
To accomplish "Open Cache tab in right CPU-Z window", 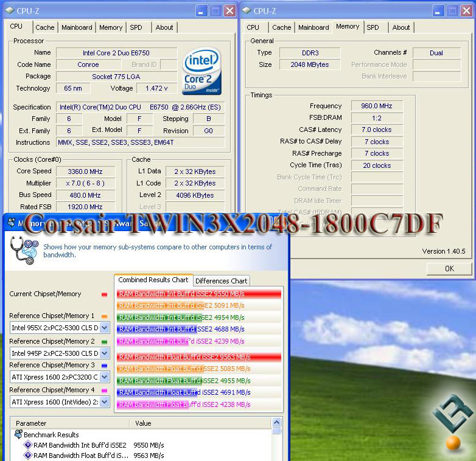I will (282, 27).
